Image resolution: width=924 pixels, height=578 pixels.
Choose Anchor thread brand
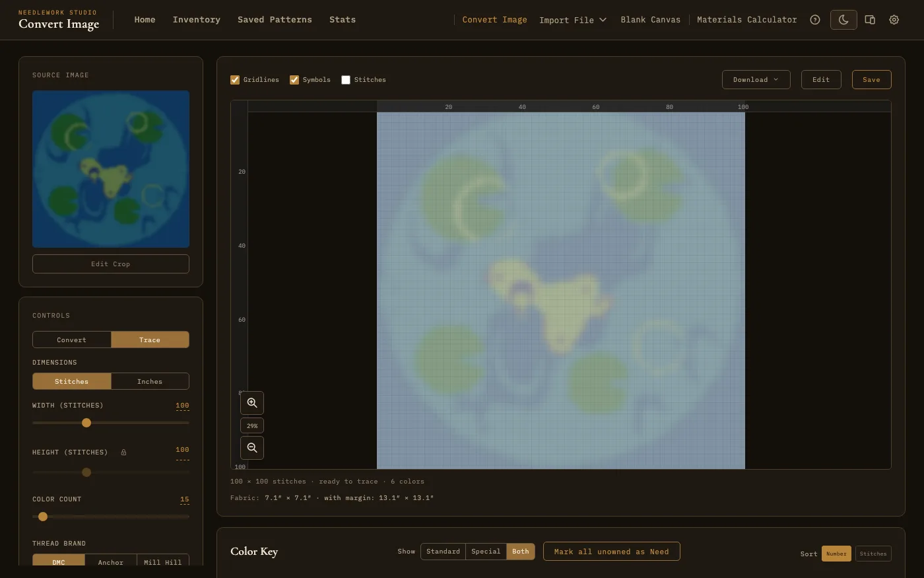(x=111, y=561)
